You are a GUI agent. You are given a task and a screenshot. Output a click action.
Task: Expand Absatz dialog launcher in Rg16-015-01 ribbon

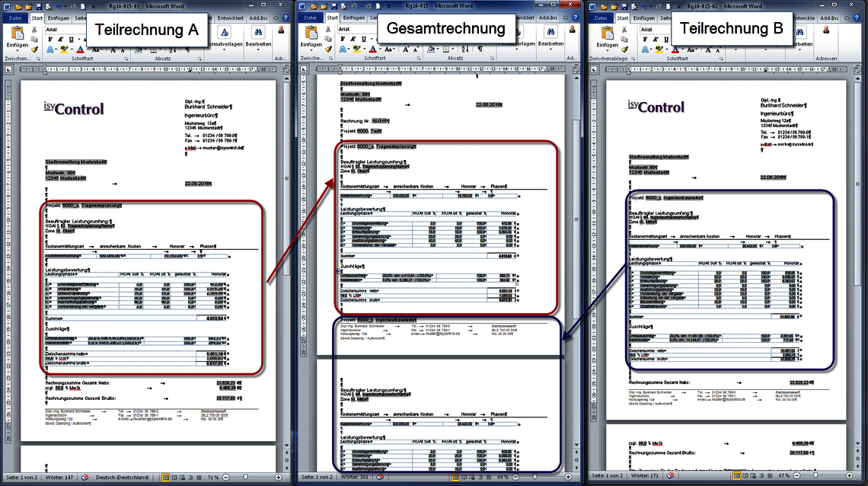pyautogui.click(x=199, y=59)
